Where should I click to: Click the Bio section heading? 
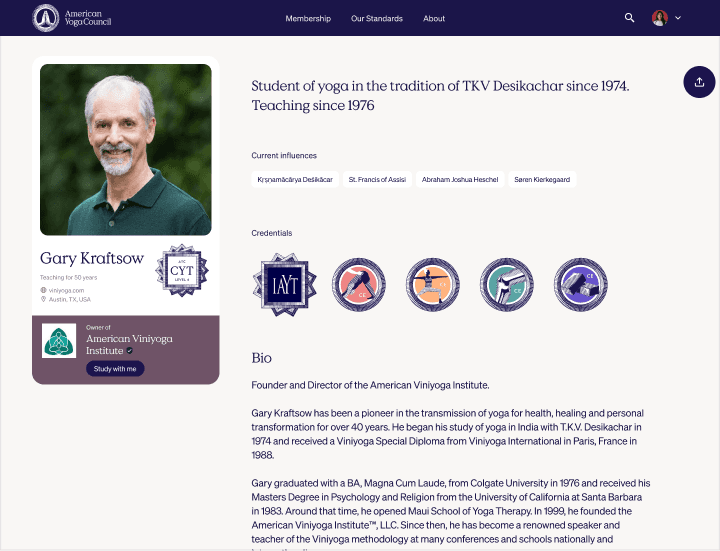(x=261, y=358)
